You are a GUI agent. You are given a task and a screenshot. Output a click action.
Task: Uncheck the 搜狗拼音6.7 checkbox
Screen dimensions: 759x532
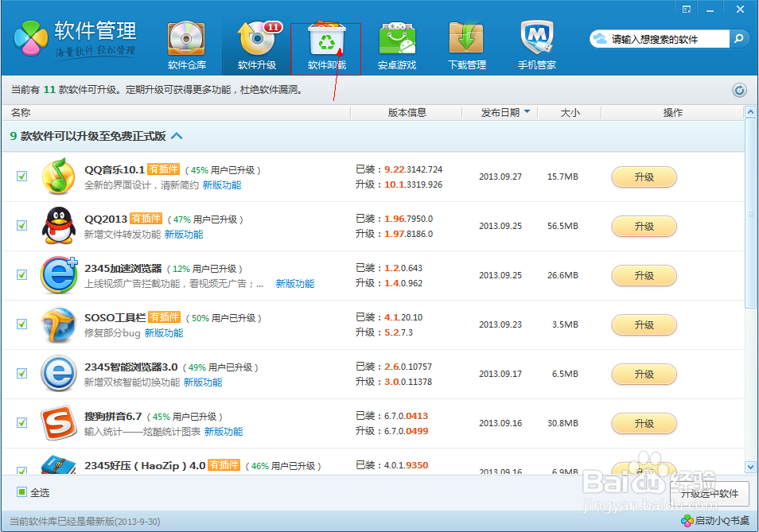(x=21, y=423)
